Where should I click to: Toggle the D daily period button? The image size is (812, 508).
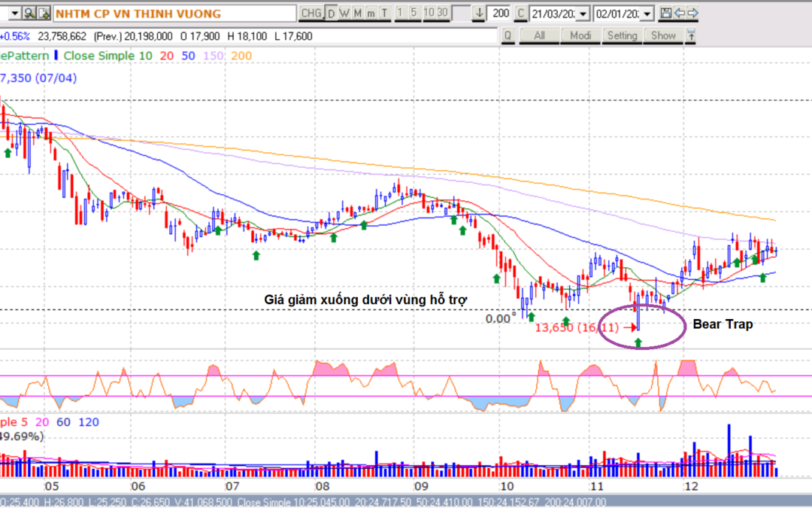(x=331, y=13)
